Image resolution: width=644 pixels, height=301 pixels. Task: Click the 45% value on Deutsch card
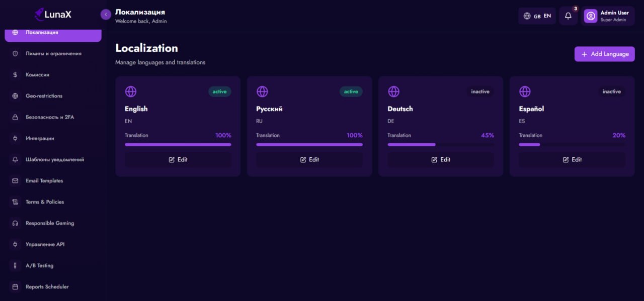click(x=488, y=135)
